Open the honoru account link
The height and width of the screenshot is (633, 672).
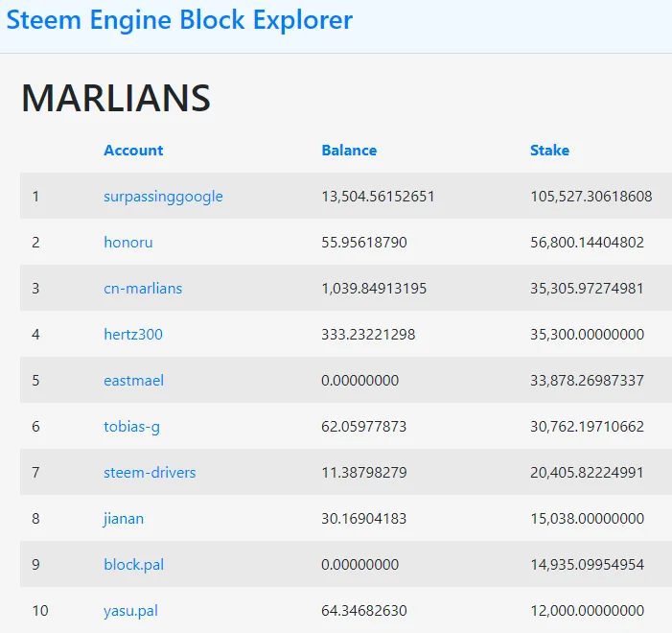point(128,243)
